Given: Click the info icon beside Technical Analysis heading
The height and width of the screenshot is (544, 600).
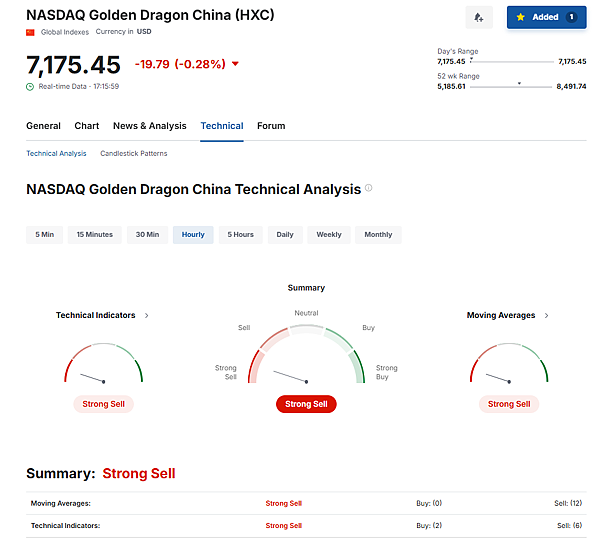Looking at the screenshot, I should click(x=369, y=188).
